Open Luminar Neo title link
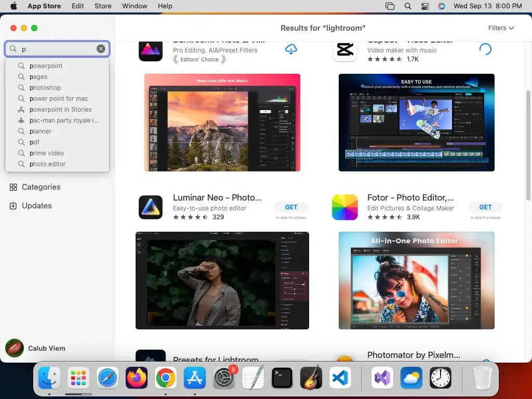Image resolution: width=532 pixels, height=399 pixels. [x=217, y=197]
